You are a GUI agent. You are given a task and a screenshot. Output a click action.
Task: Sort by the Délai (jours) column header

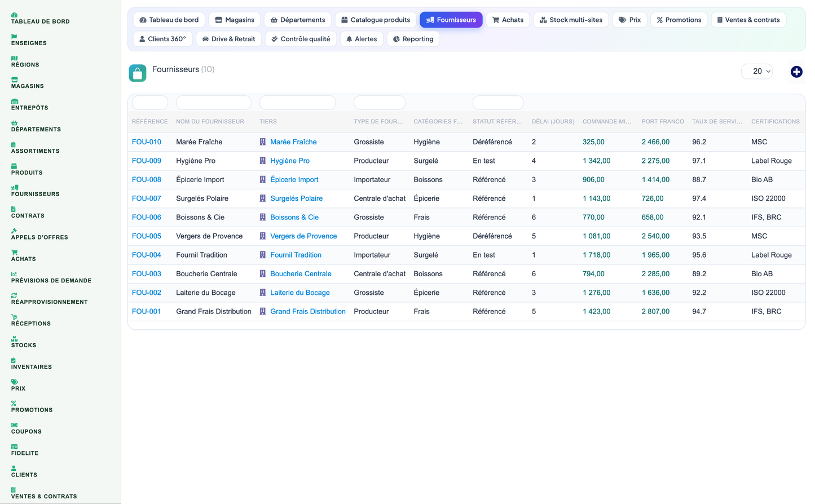[553, 122]
